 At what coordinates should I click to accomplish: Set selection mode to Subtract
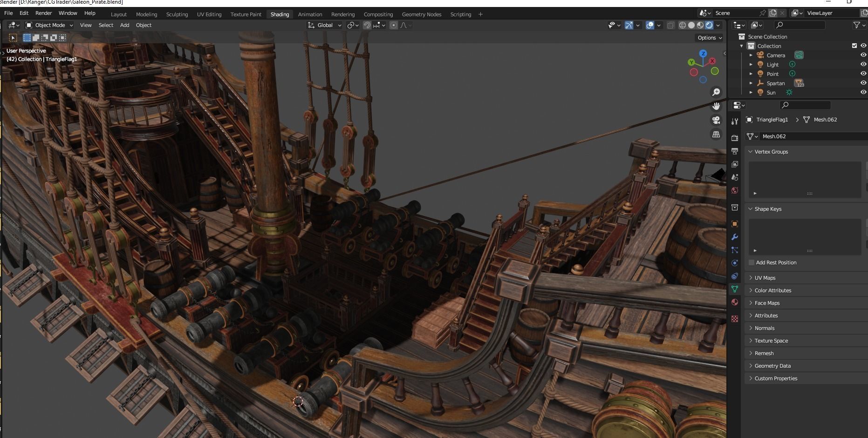coord(45,38)
